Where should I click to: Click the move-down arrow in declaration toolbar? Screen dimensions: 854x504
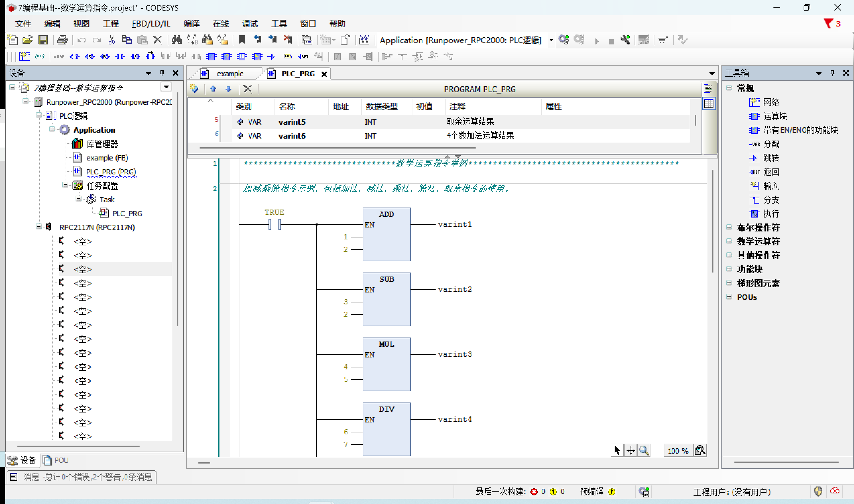[x=228, y=89]
